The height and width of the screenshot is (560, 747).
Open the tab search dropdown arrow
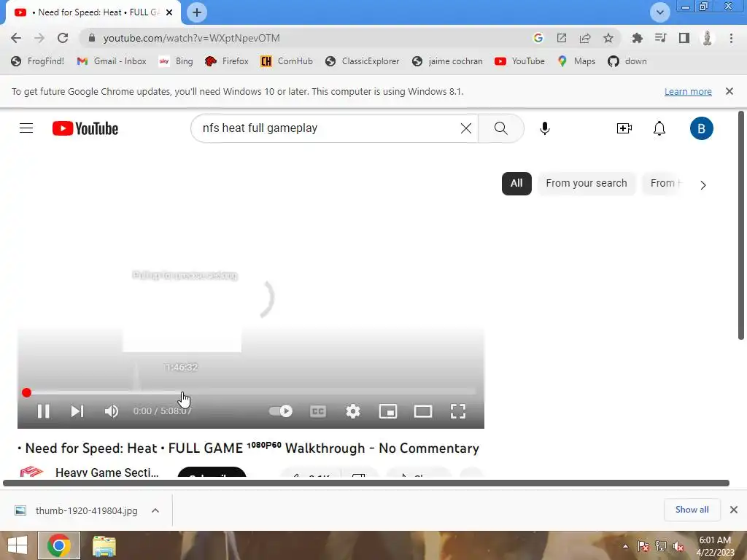pyautogui.click(x=659, y=12)
